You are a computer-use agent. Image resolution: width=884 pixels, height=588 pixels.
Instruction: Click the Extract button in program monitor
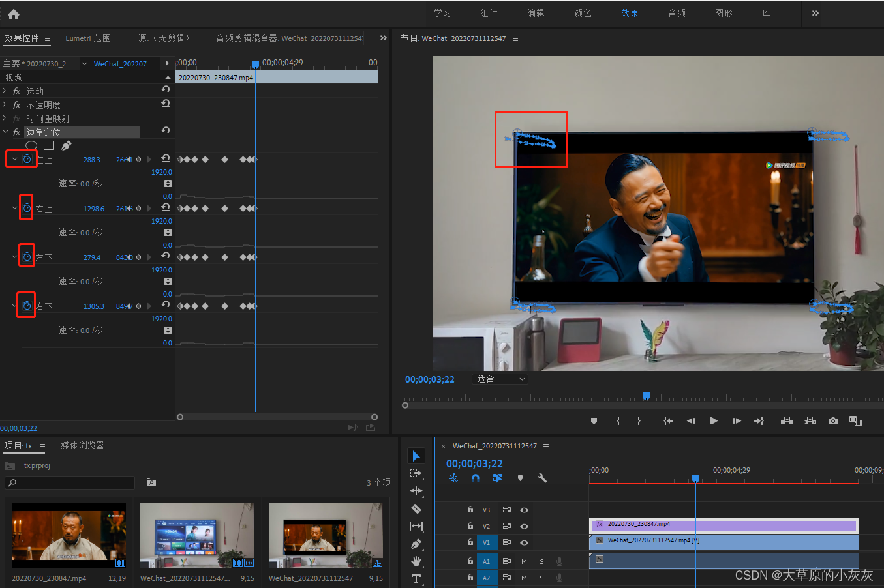[x=810, y=421]
